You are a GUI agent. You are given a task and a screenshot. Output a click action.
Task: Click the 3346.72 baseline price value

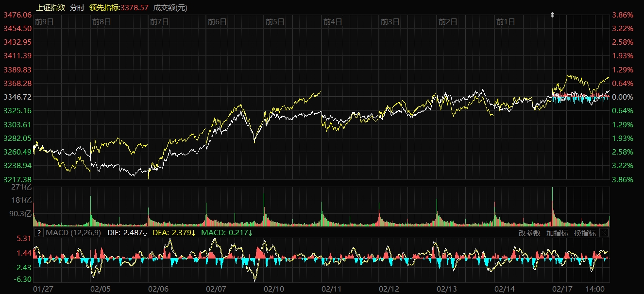(17, 97)
